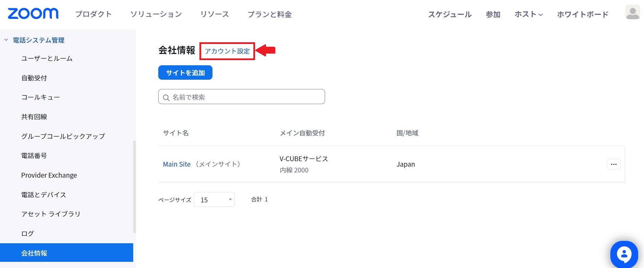The image size is (644, 268).
Task: Click the search magnifier icon
Action: pos(166,98)
